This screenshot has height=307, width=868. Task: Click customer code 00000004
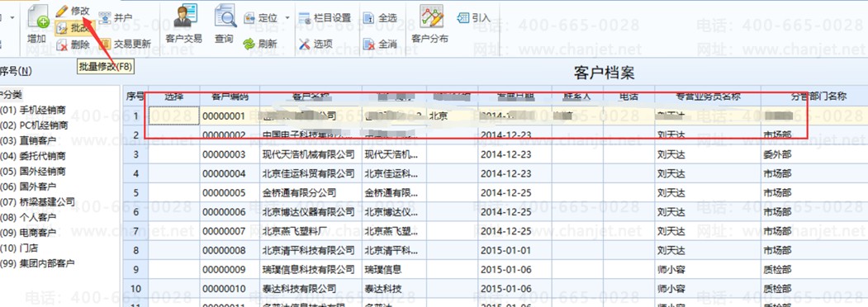[224, 173]
